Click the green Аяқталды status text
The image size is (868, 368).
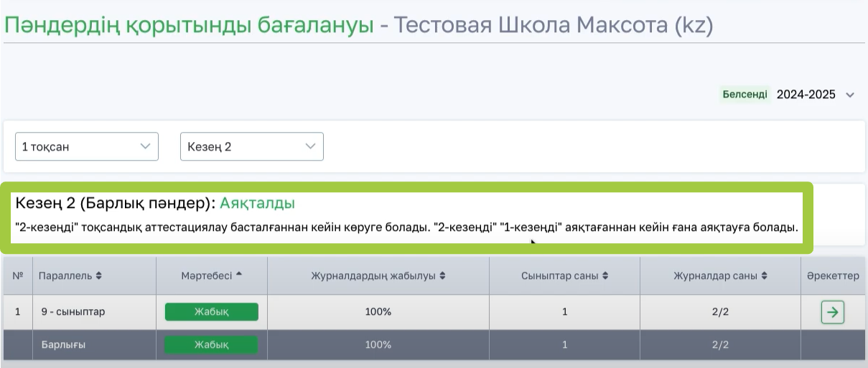[x=257, y=203]
